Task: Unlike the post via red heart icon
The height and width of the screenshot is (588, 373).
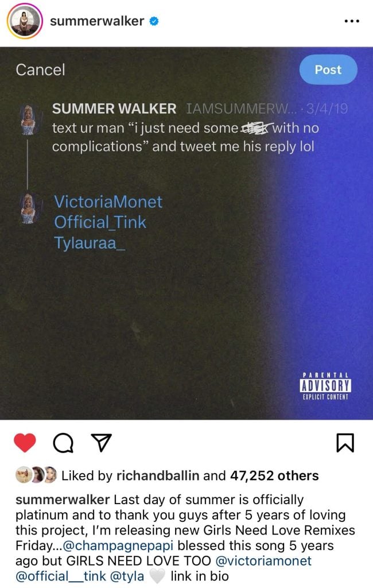Action: point(25,443)
